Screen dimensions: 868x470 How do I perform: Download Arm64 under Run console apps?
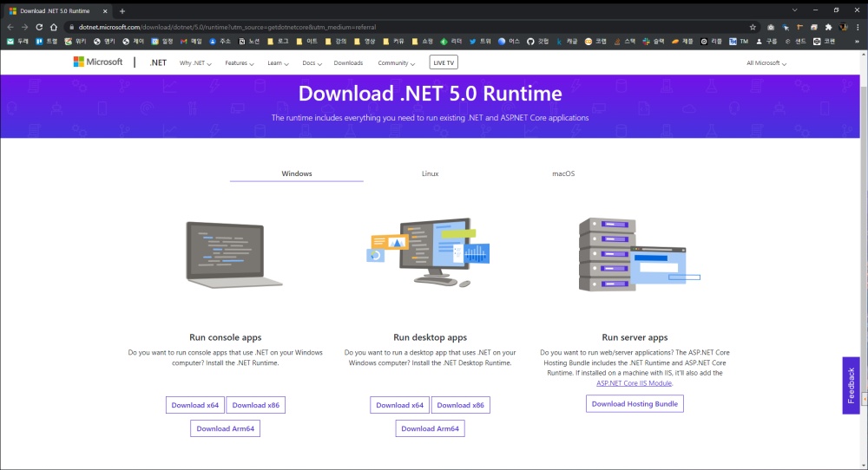click(x=226, y=428)
